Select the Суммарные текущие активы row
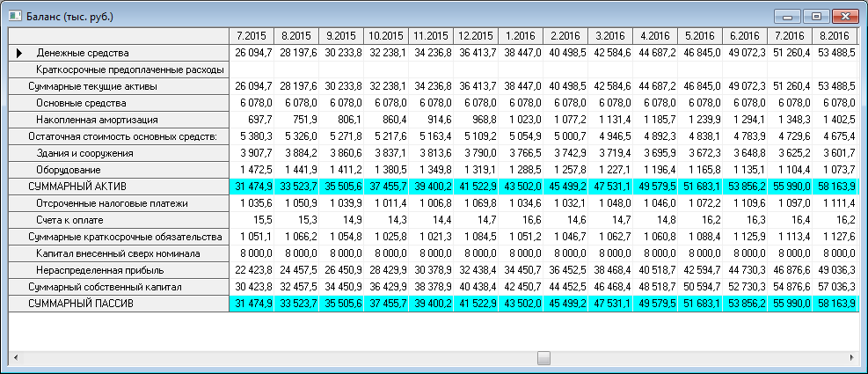Viewport: 868px width, 374px height. (x=119, y=86)
